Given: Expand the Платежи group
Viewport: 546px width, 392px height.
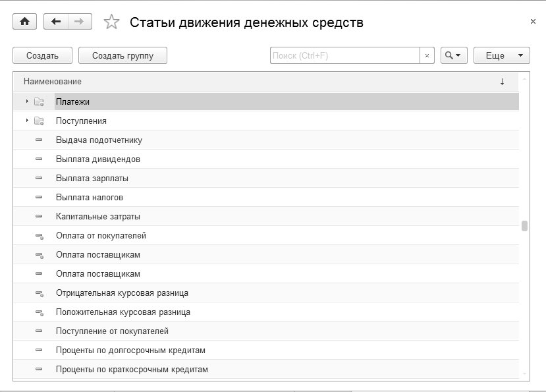Looking at the screenshot, I should 27,101.
